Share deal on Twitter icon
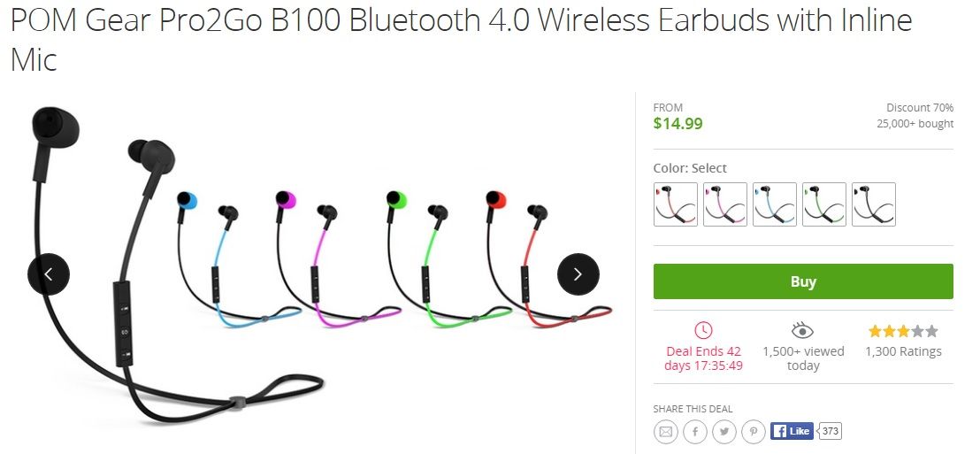The image size is (980, 454). (x=724, y=432)
